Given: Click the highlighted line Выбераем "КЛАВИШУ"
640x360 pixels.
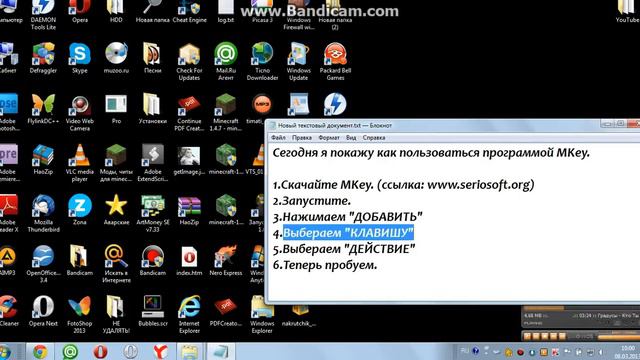Looking at the screenshot, I should click(348, 233).
